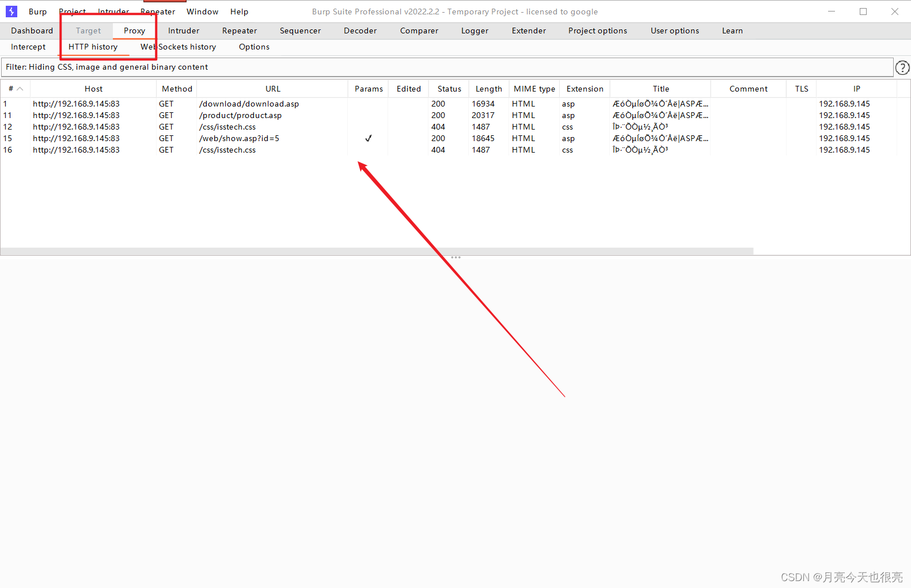Click the 404 status in row 12
911x588 pixels.
438,127
